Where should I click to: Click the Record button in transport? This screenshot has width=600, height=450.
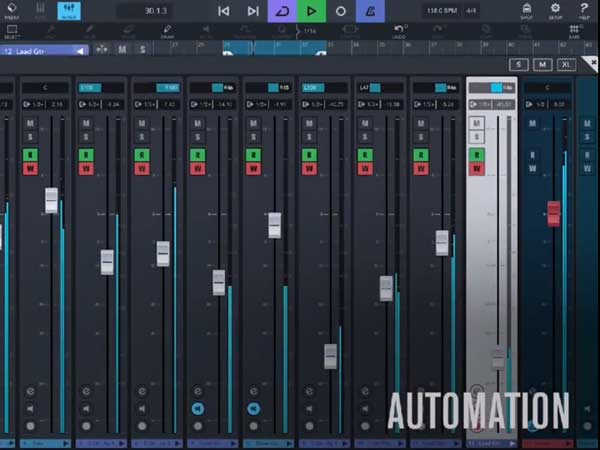point(341,11)
